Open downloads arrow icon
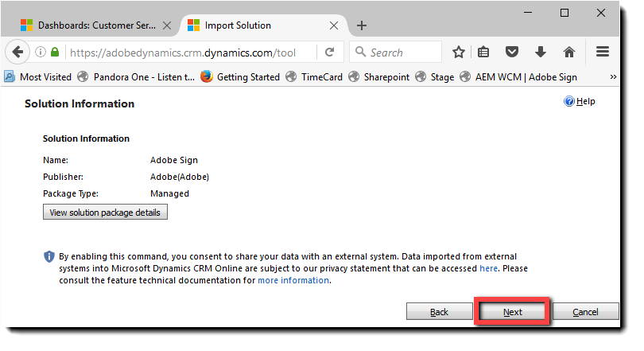The image size is (644, 351). click(541, 52)
